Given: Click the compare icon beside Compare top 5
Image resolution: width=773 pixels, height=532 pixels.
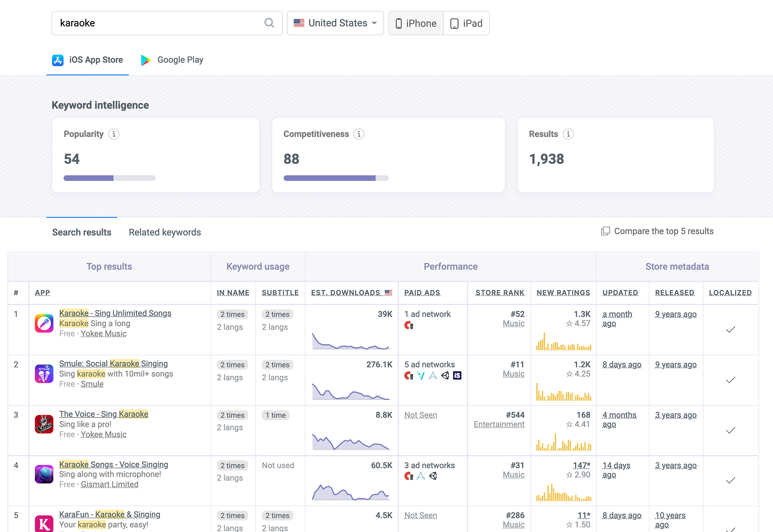Looking at the screenshot, I should coord(606,231).
